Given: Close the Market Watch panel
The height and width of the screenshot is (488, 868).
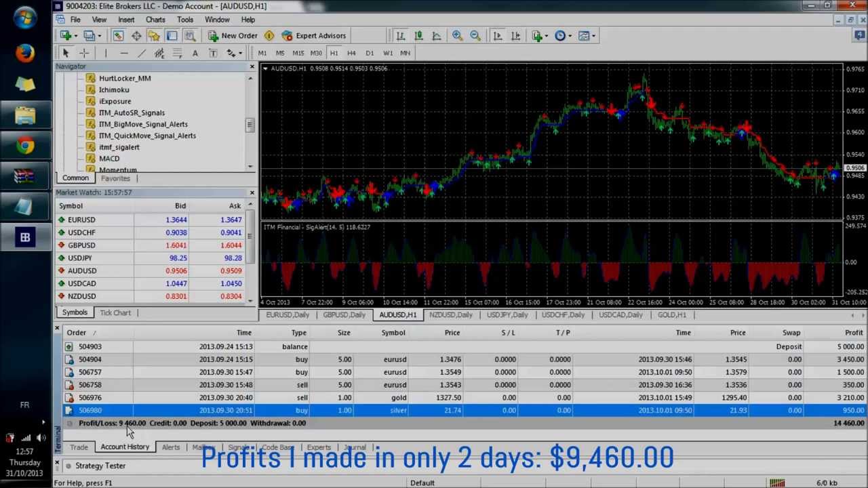Looking at the screenshot, I should [252, 192].
